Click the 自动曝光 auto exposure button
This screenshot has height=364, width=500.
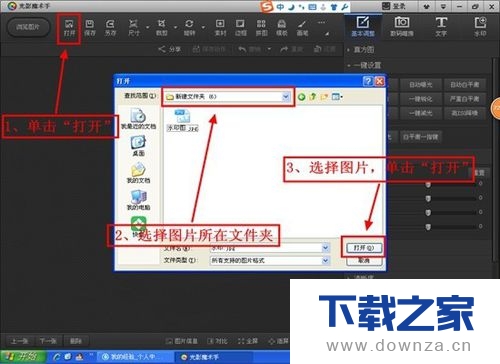click(421, 85)
